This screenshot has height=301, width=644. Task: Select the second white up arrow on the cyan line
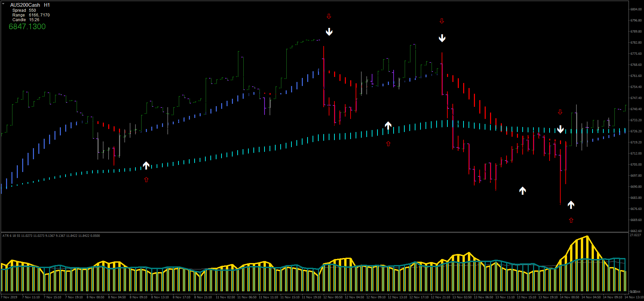coord(388,126)
